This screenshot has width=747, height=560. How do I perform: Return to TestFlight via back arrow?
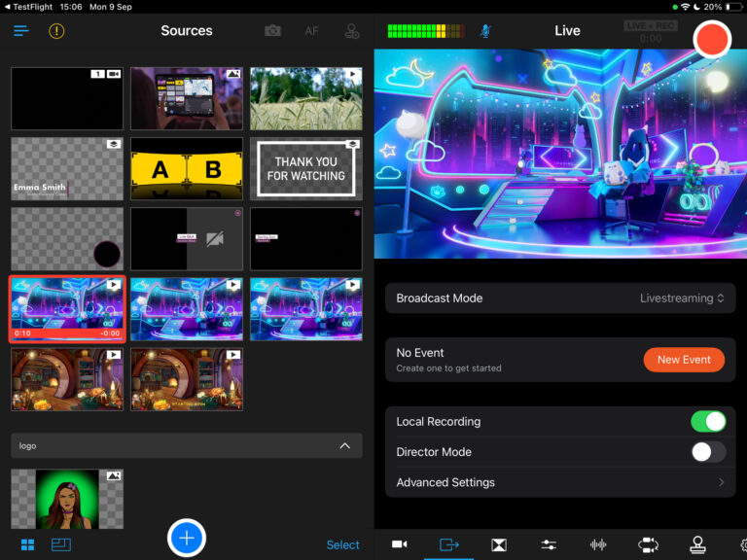[28, 7]
